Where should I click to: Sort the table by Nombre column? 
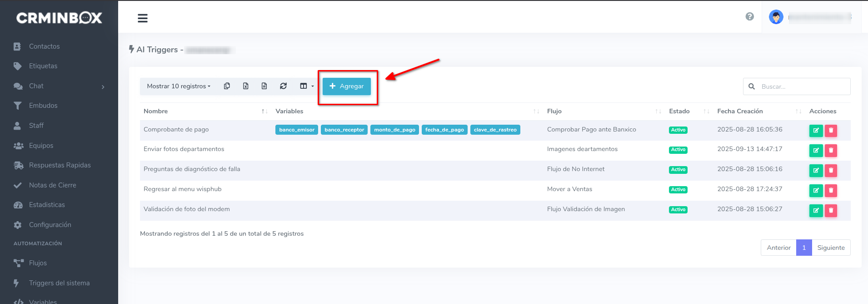coord(205,111)
